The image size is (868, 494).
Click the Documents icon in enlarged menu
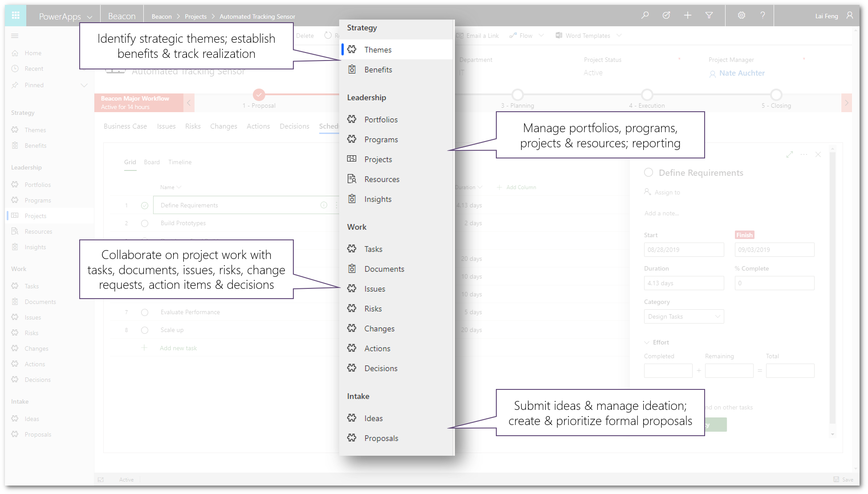click(352, 269)
